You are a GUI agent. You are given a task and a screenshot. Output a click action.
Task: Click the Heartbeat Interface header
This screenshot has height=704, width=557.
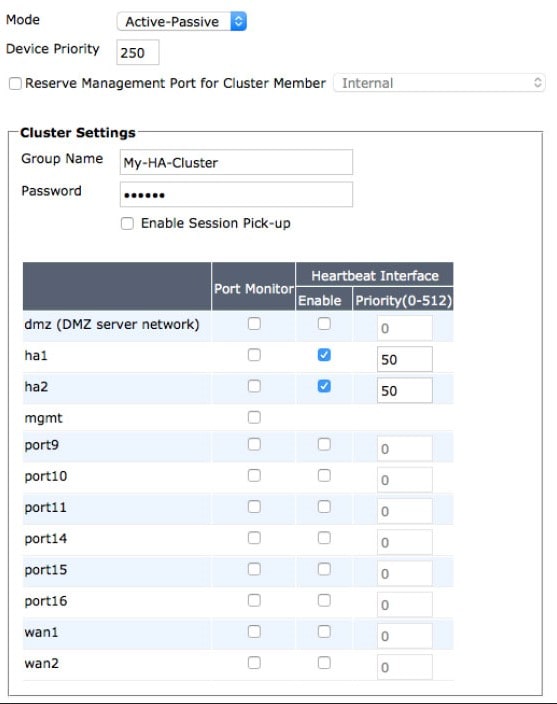tap(375, 275)
